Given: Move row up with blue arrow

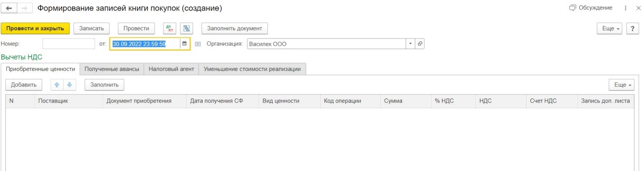Looking at the screenshot, I should coord(57,85).
